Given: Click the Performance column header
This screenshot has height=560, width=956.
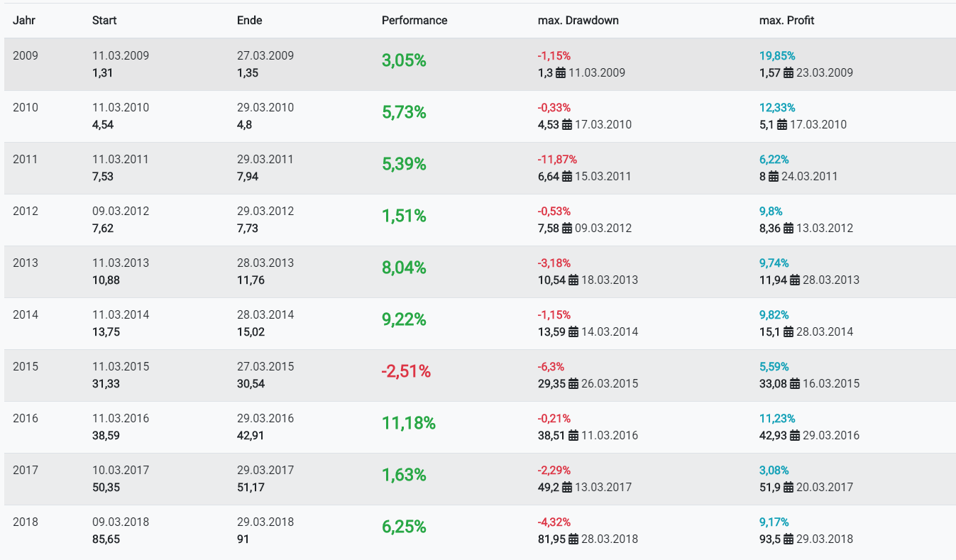Looking at the screenshot, I should [414, 21].
